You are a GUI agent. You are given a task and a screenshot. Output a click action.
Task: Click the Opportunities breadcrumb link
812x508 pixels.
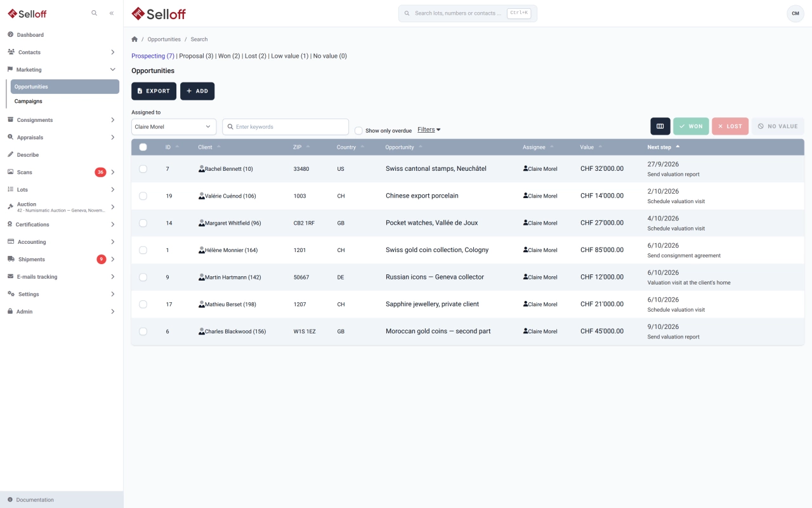click(164, 39)
